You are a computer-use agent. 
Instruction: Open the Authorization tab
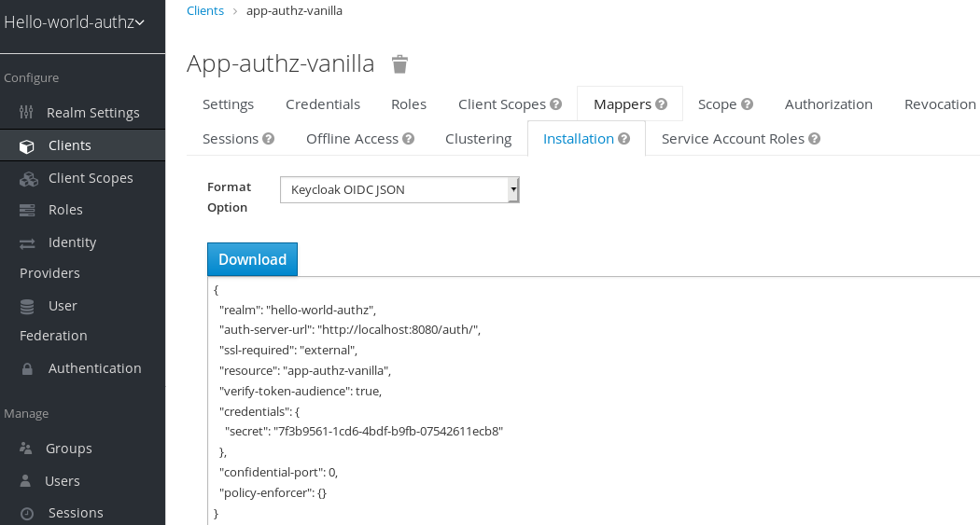828,104
